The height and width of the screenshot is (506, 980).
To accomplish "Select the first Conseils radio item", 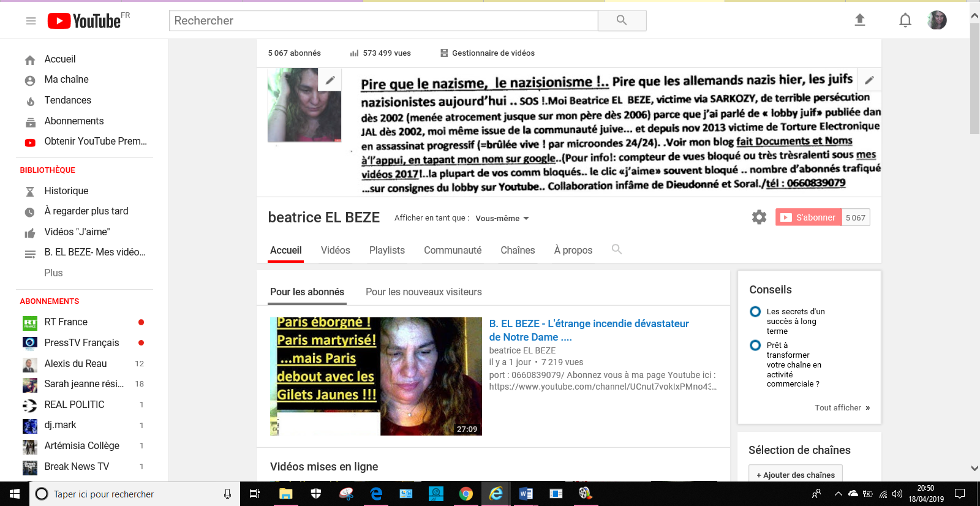I will tap(755, 312).
